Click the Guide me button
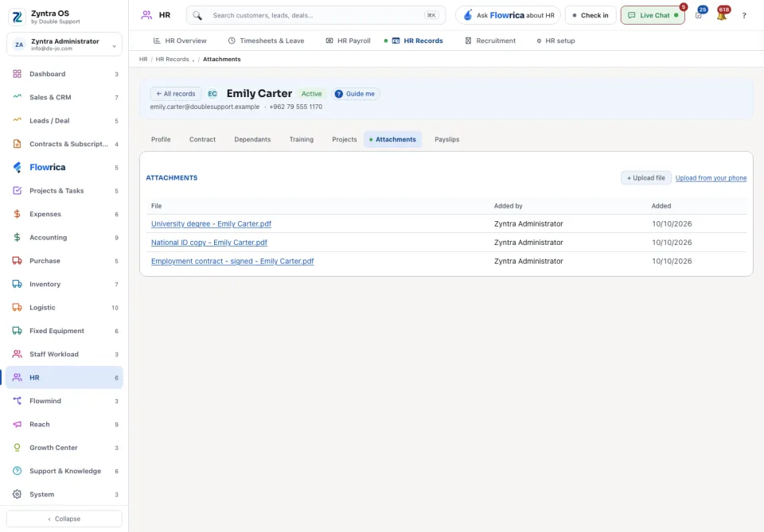Viewport: 764px width, 532px height. coord(355,94)
